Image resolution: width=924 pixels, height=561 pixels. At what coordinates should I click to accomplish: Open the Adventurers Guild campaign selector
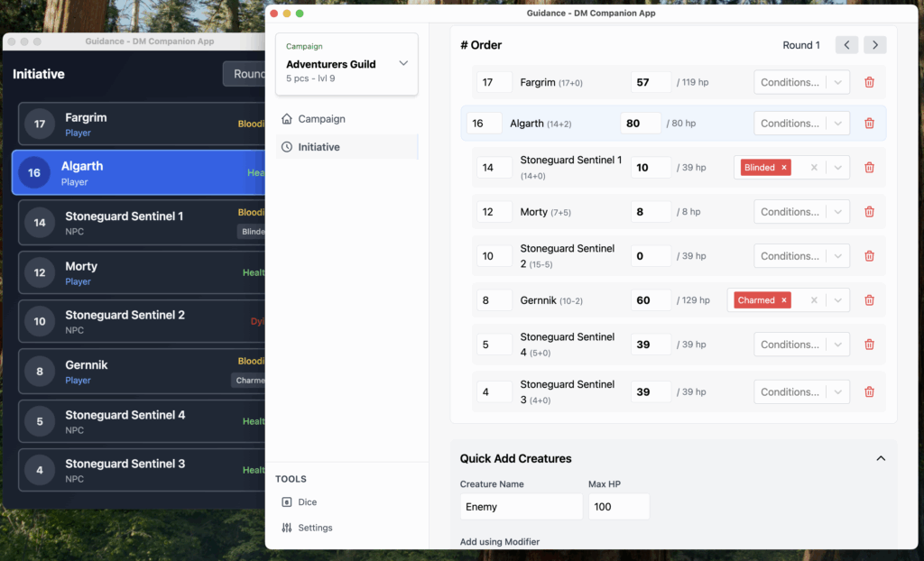coord(346,64)
